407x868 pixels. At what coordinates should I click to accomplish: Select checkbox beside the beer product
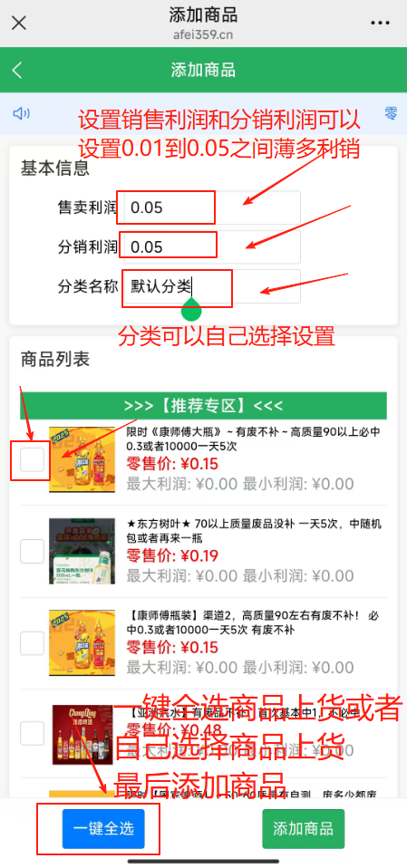point(32,734)
